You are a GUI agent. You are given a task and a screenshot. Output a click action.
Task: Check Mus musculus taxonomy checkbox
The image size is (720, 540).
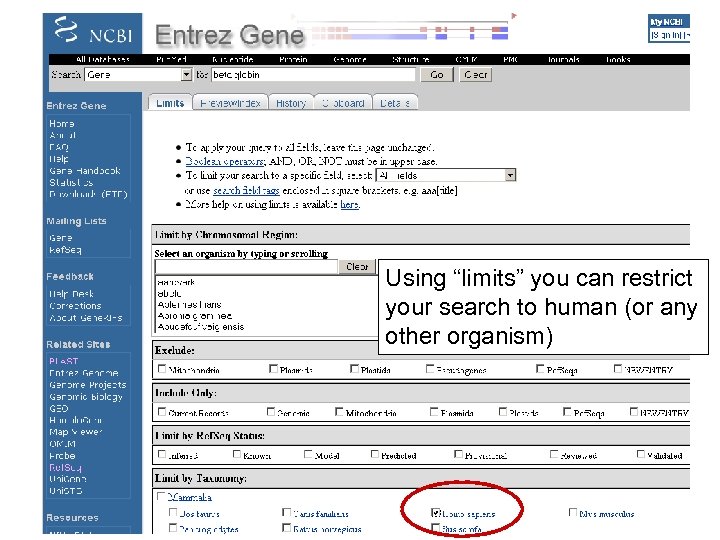[573, 512]
